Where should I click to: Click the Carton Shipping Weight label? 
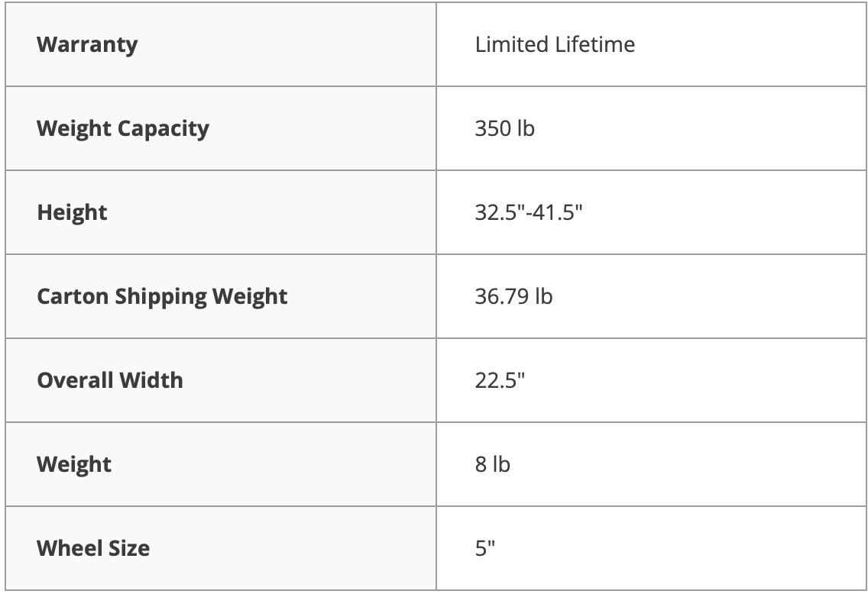point(162,296)
